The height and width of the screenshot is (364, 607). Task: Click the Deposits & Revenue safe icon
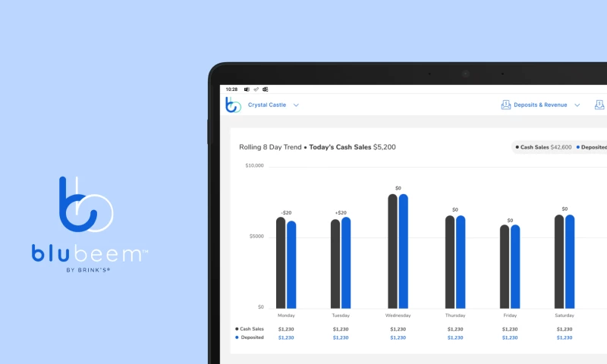coord(506,105)
